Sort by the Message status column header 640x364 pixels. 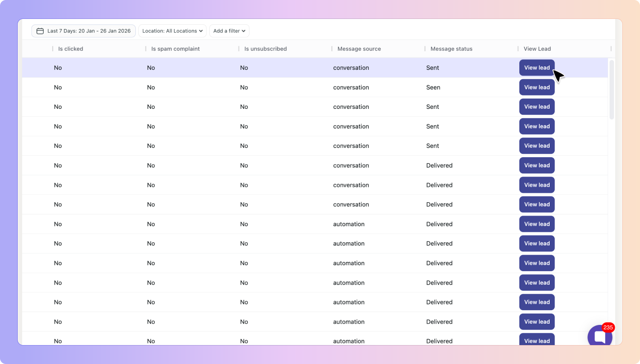click(x=451, y=49)
